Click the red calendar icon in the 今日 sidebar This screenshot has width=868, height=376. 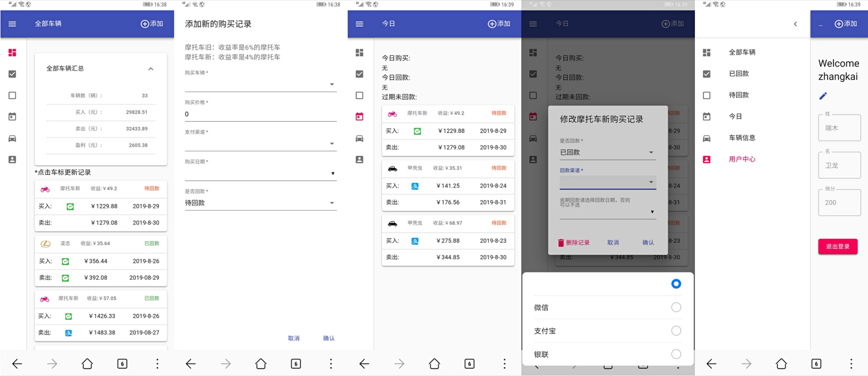point(360,117)
